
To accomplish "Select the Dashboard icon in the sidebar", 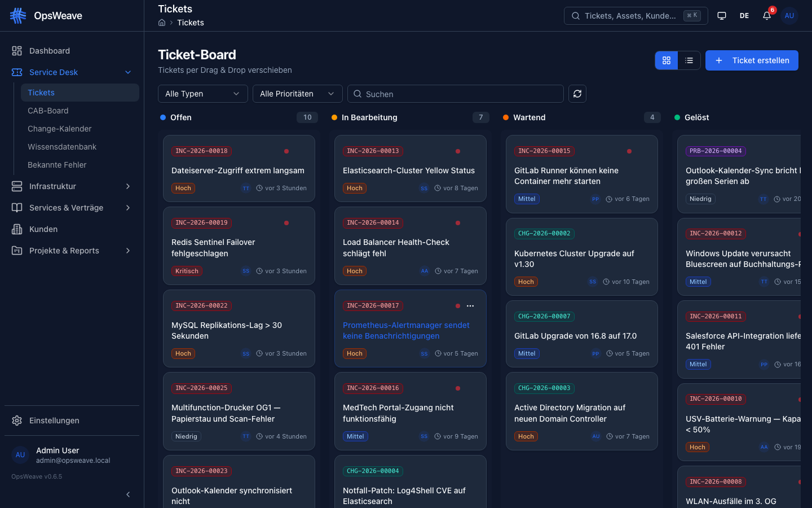I will 16,51.
